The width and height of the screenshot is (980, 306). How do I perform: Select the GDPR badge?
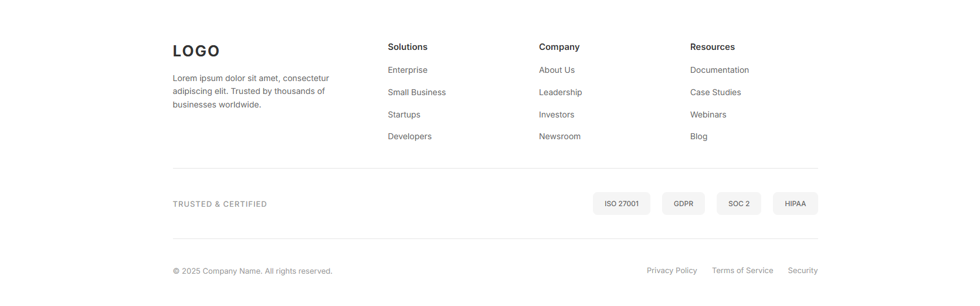click(x=683, y=204)
